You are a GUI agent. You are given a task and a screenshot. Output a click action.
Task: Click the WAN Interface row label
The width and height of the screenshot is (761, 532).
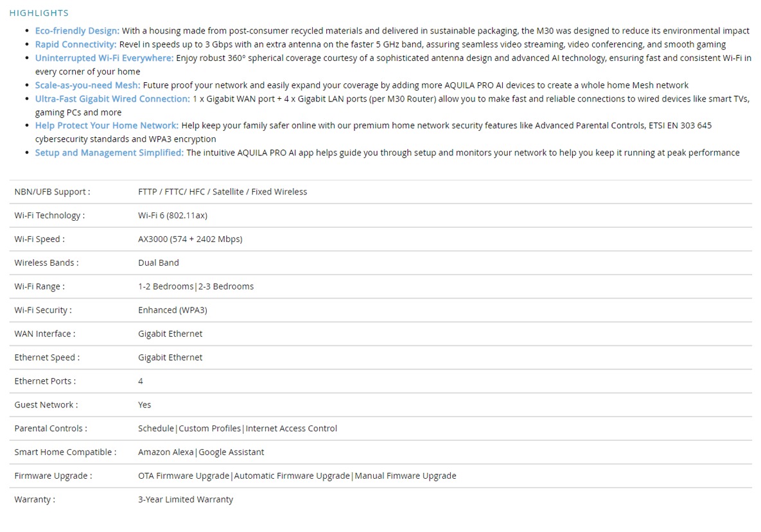45,334
